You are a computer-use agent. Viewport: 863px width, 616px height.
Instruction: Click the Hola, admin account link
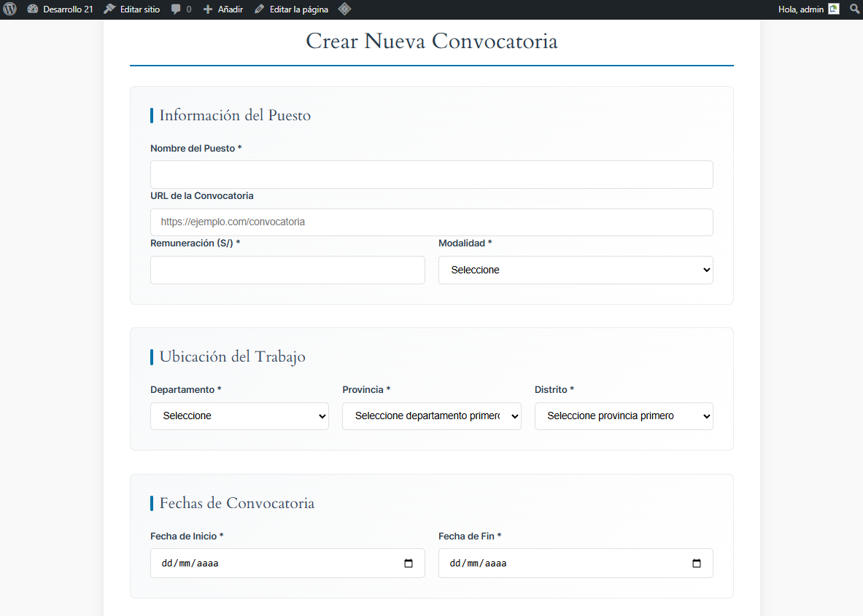pos(801,9)
